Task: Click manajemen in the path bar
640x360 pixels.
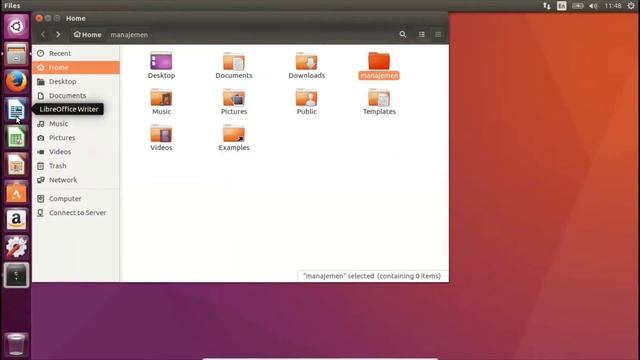Action: [x=129, y=35]
